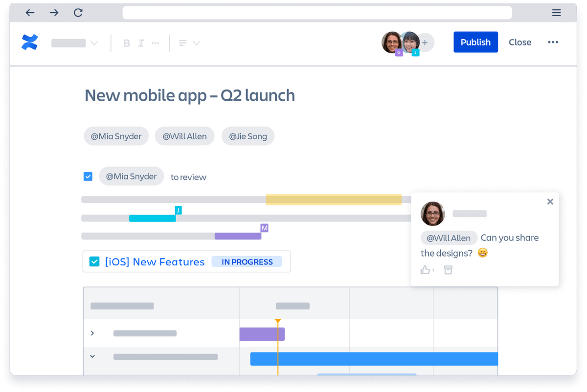Viewport: 587px width, 392px height.
Task: Click the Confluence logo
Action: tap(30, 43)
